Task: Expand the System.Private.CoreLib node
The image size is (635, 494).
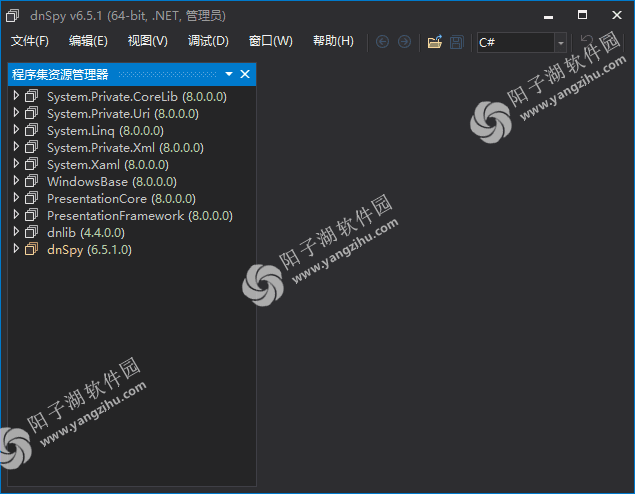Action: [x=16, y=96]
